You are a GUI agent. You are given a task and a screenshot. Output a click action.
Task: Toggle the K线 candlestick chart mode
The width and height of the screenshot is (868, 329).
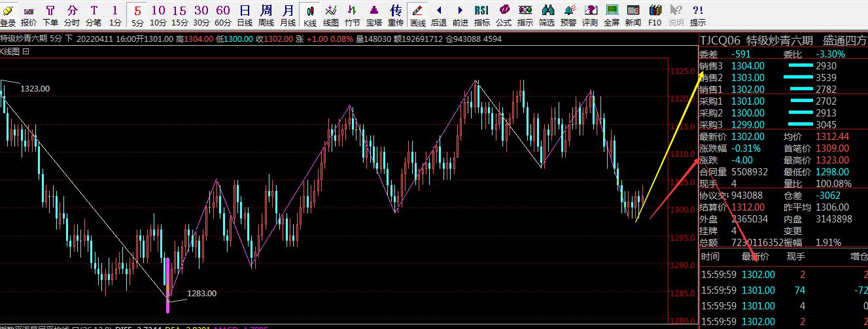[310, 14]
